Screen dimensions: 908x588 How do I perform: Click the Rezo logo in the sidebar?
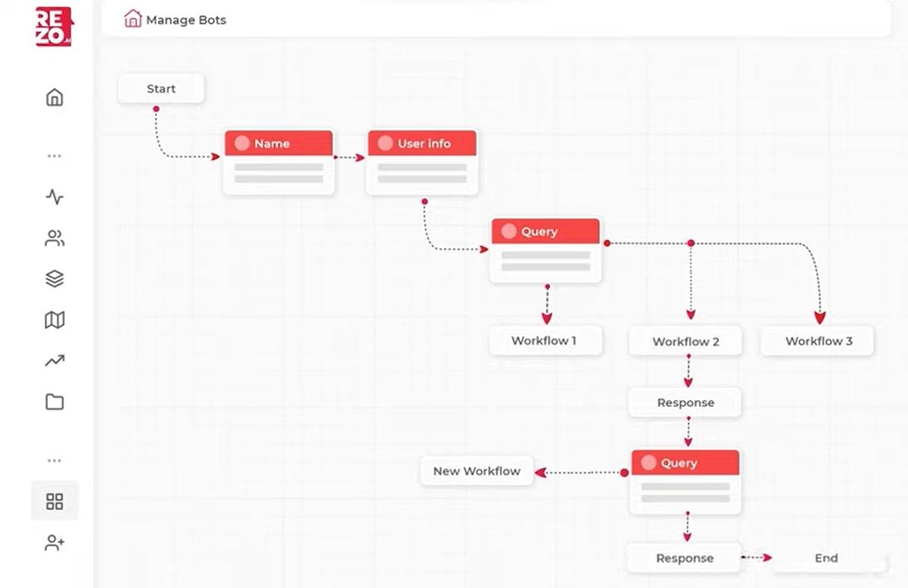pyautogui.click(x=54, y=26)
